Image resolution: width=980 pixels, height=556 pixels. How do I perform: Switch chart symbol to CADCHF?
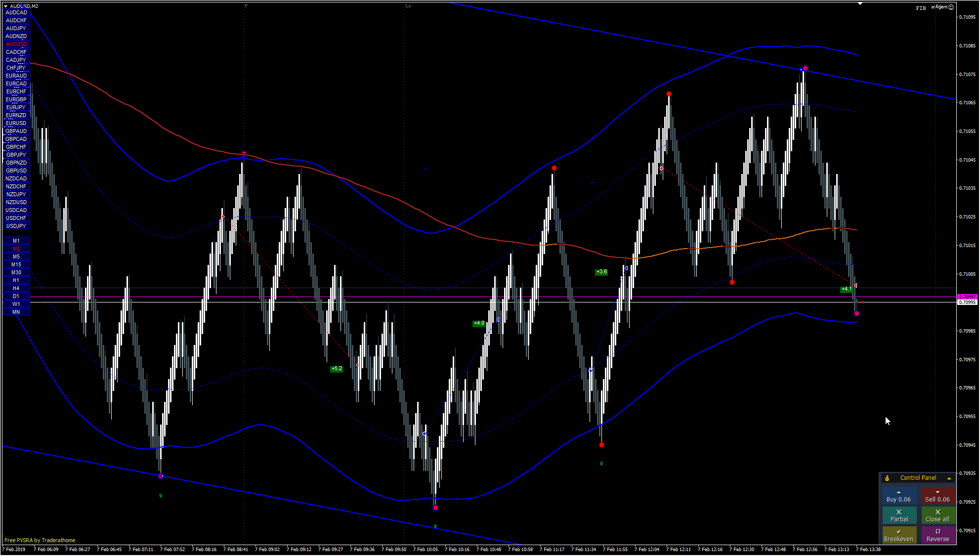pyautogui.click(x=16, y=52)
